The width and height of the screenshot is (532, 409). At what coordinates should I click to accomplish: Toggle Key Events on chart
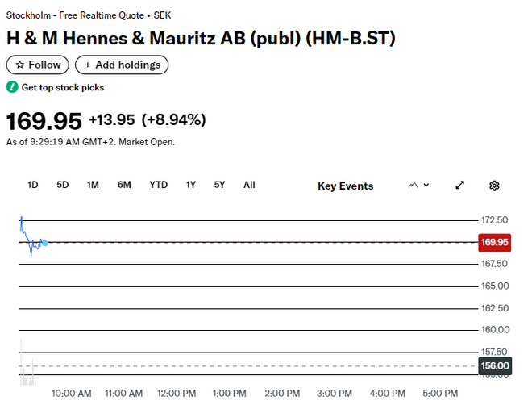(346, 186)
